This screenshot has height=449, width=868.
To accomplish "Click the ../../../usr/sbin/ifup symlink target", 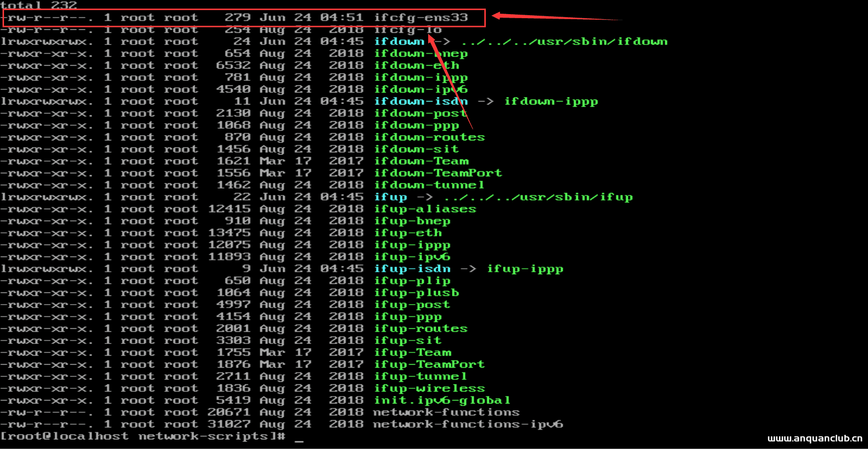I will click(x=538, y=197).
